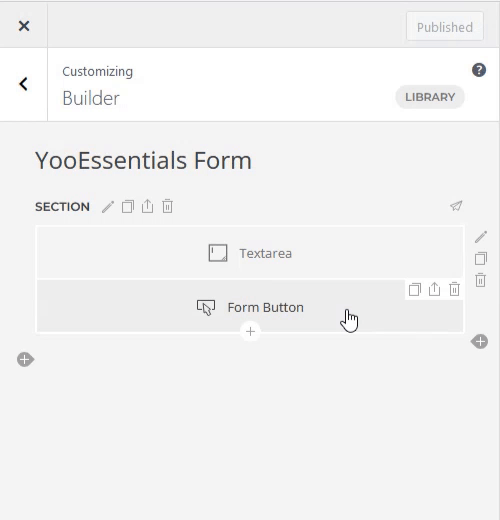Copy the Form Button element
This screenshot has width=500, height=520.
(415, 289)
